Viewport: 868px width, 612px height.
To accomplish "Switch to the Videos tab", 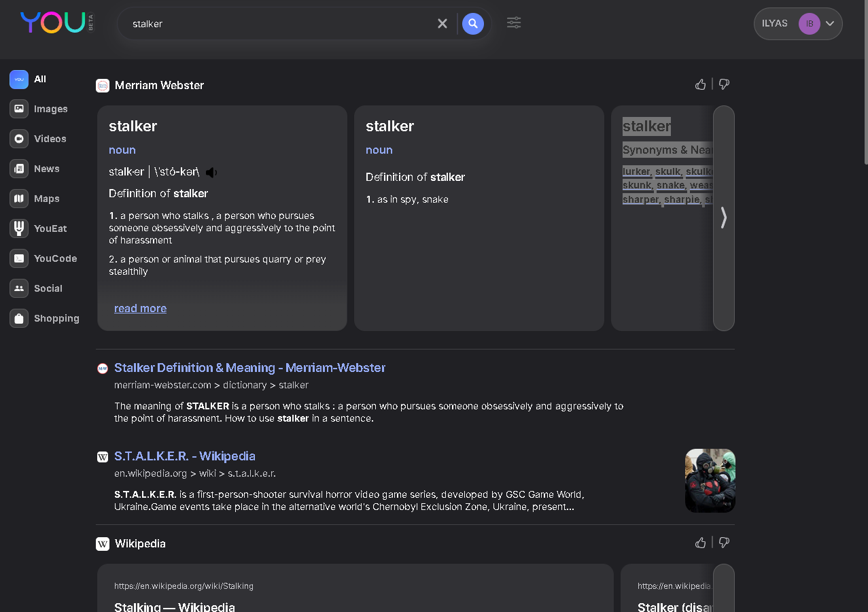I will click(x=39, y=139).
